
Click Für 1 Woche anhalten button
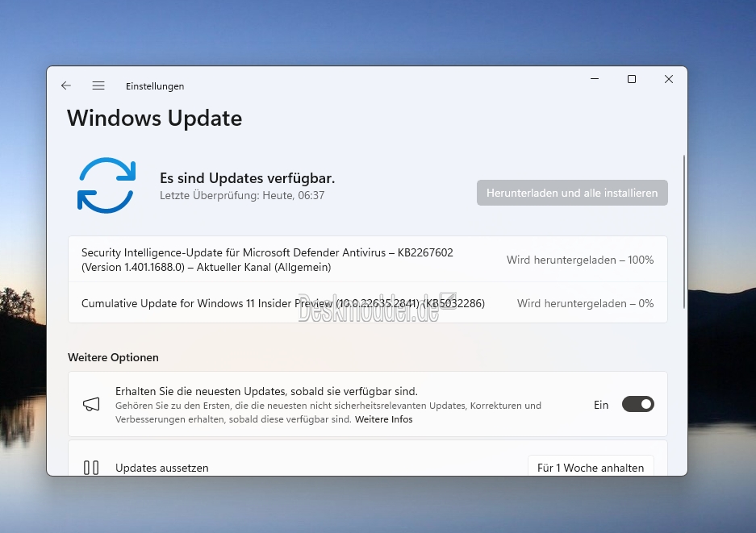pyautogui.click(x=591, y=467)
